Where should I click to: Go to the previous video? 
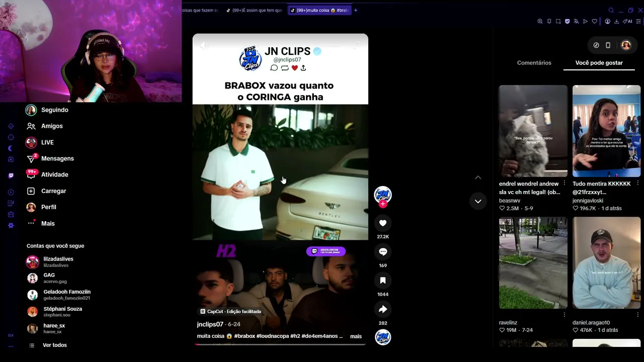[x=478, y=177]
